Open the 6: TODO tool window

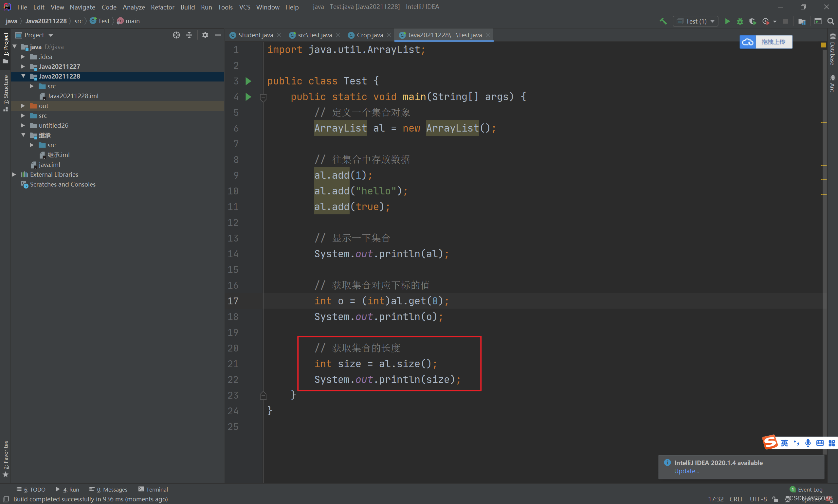(x=31, y=489)
